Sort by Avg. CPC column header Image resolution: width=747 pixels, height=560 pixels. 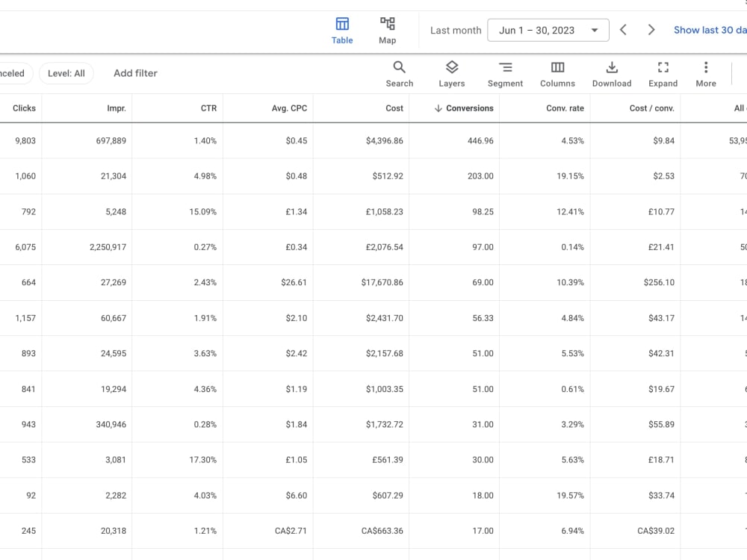(x=289, y=108)
